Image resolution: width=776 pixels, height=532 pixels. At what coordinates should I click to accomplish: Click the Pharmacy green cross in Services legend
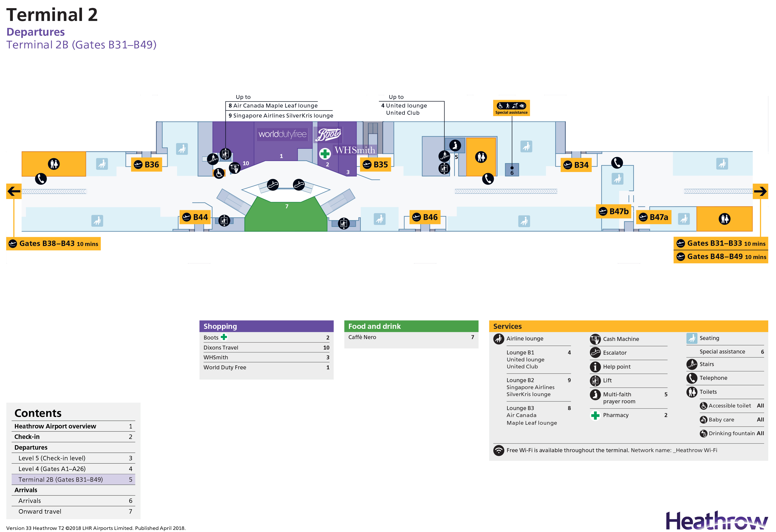tap(595, 415)
